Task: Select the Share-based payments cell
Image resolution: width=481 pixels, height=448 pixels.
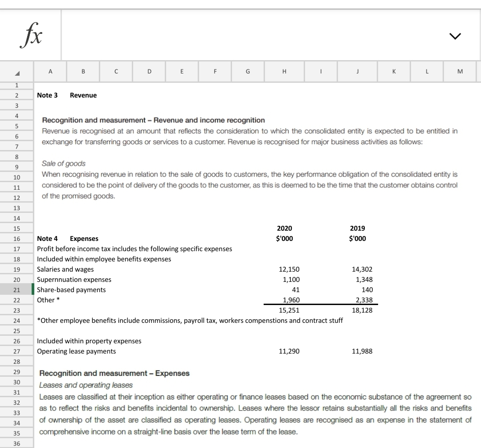Action: point(71,289)
